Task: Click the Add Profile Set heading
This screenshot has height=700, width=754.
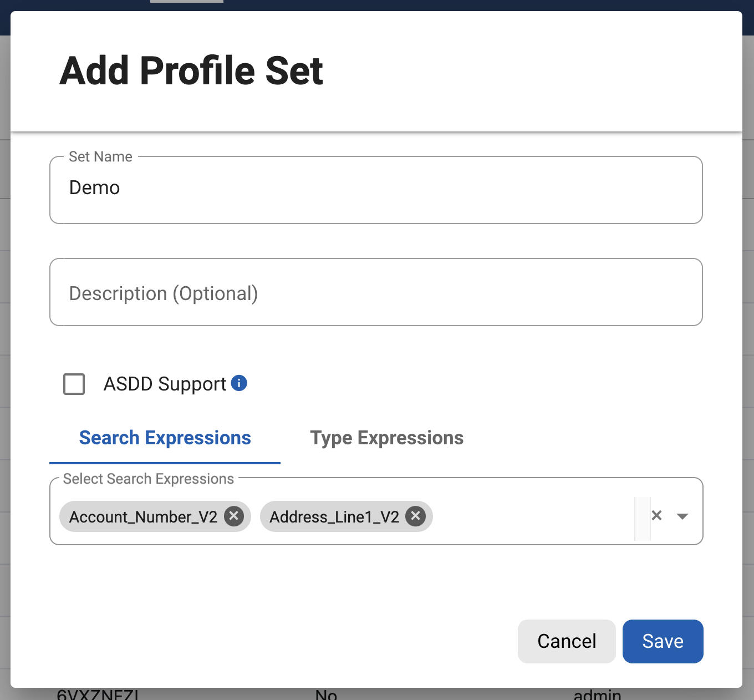Action: tap(191, 71)
